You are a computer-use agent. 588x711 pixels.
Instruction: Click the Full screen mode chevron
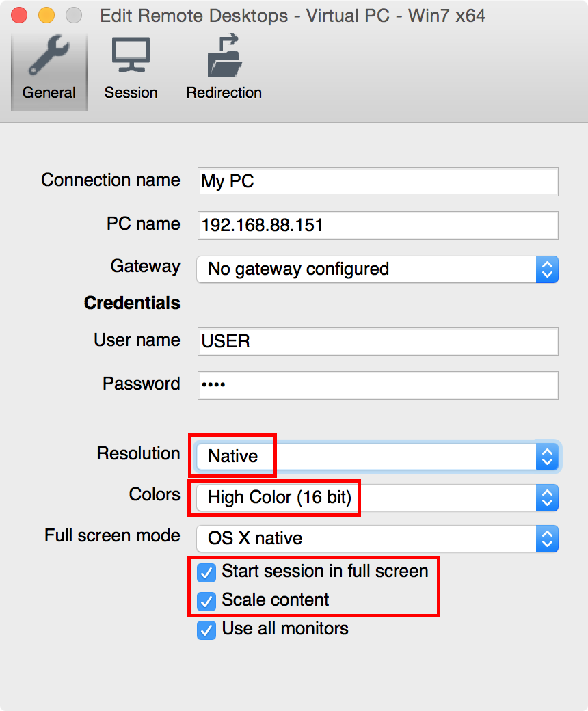(x=546, y=539)
